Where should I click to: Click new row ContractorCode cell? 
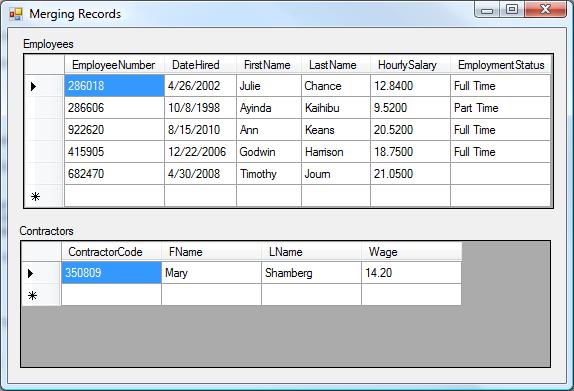pos(111,295)
